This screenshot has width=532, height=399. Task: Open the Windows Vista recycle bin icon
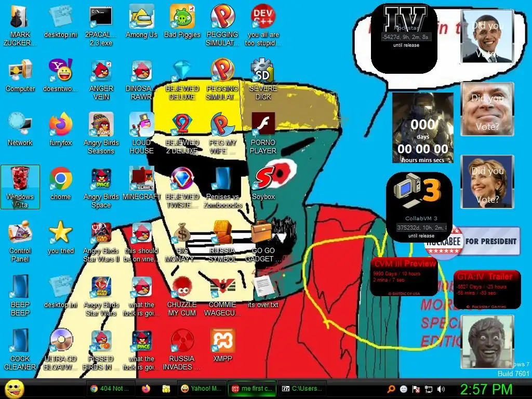tap(20, 187)
